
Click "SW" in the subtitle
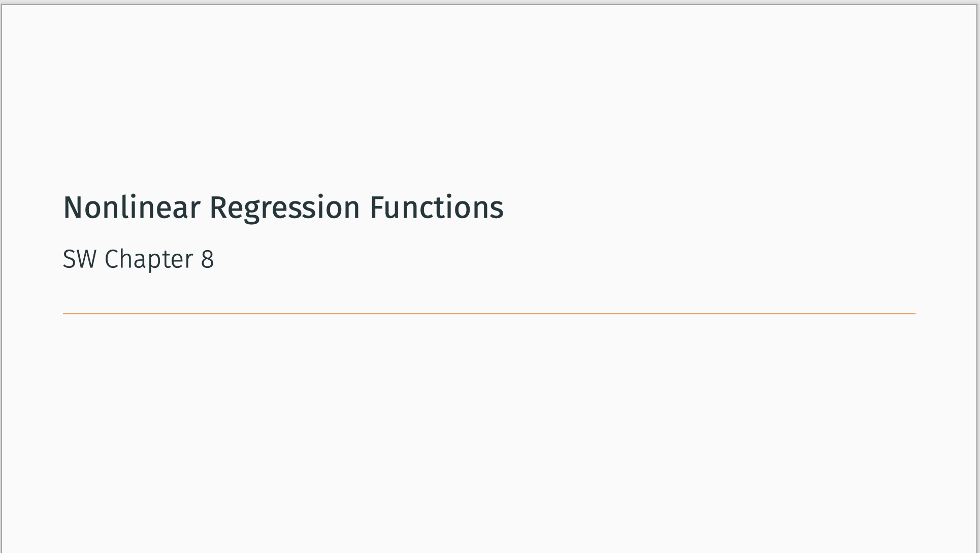(80, 259)
